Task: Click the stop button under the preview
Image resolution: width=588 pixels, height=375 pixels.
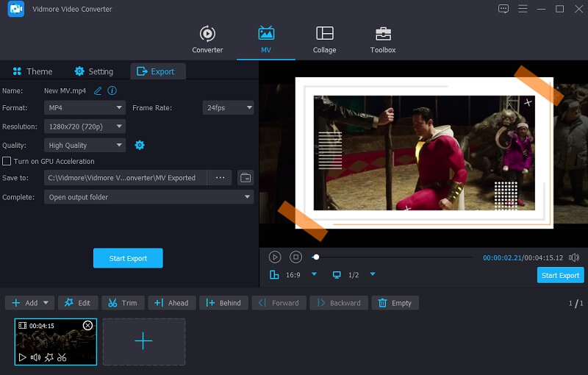Action: [x=295, y=257]
